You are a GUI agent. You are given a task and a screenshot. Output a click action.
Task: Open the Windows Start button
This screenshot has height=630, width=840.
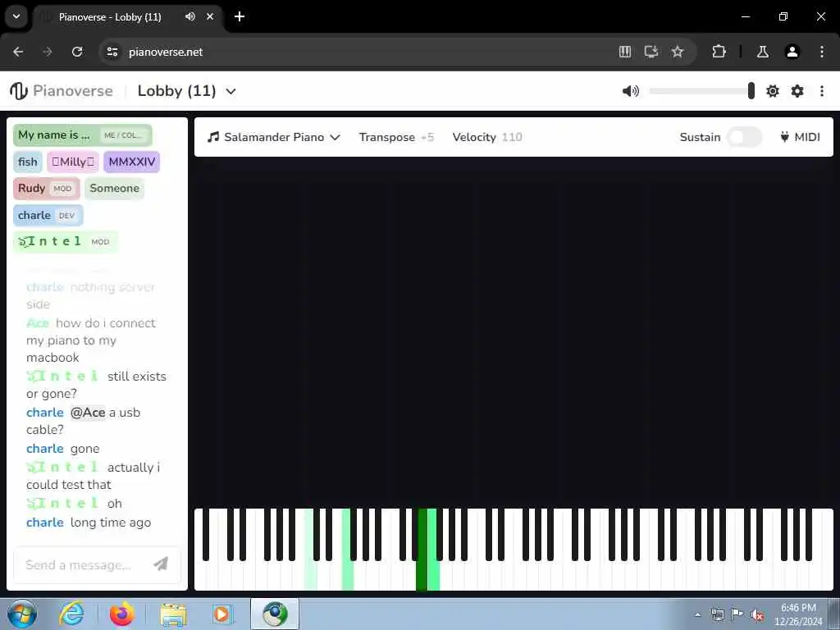22,614
